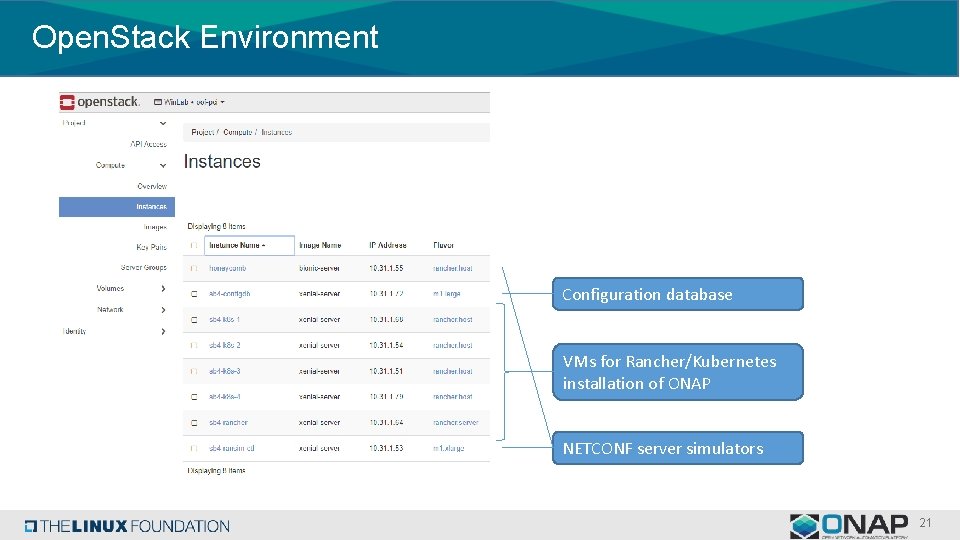Open the m1.large flavor link
Viewport: 960px width, 540px height.
click(x=447, y=294)
